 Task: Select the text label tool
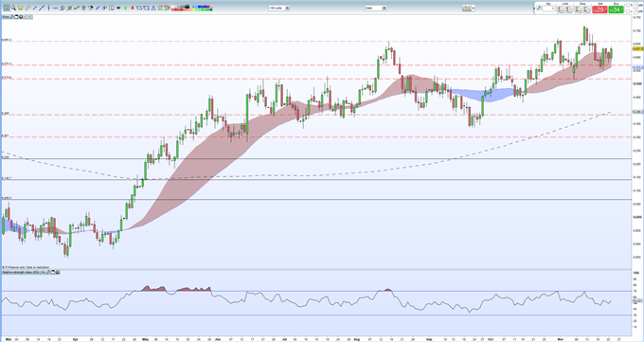point(112,9)
